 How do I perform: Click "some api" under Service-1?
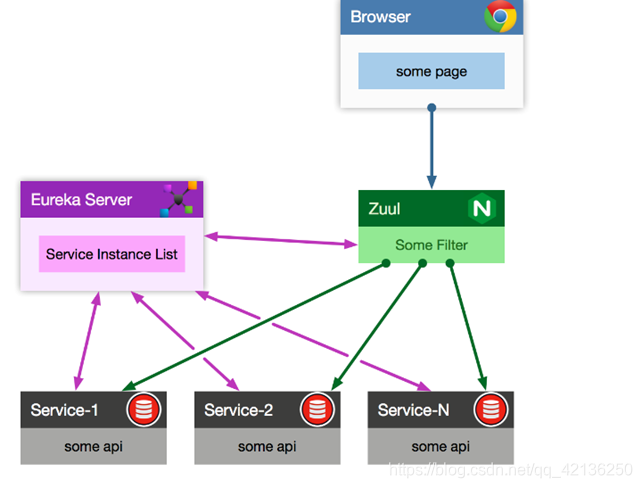click(x=93, y=446)
